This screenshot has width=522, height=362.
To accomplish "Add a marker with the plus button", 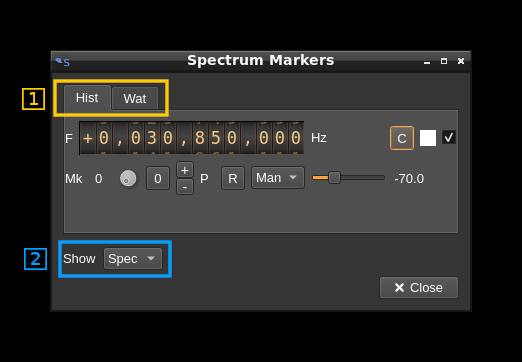I will [x=185, y=170].
